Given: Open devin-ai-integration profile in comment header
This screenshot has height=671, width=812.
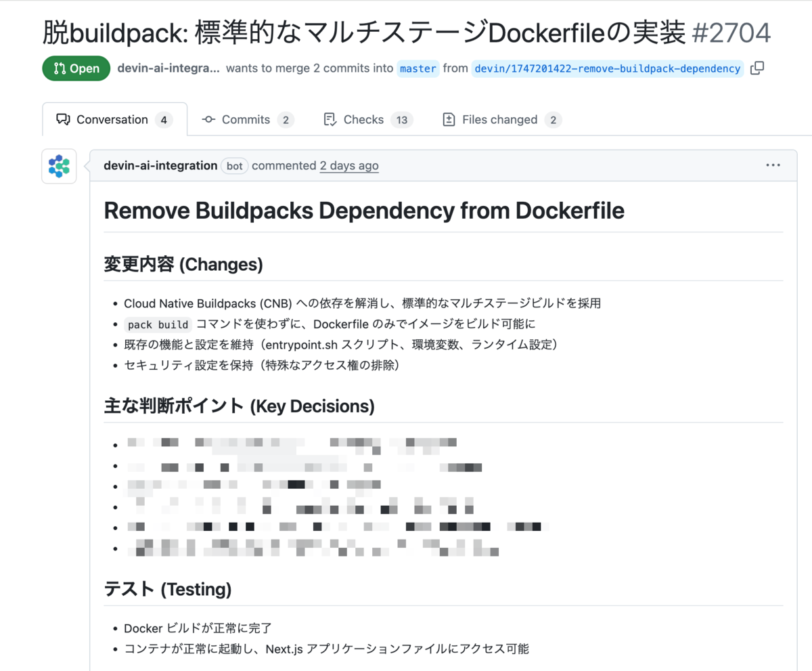Looking at the screenshot, I should pos(160,165).
